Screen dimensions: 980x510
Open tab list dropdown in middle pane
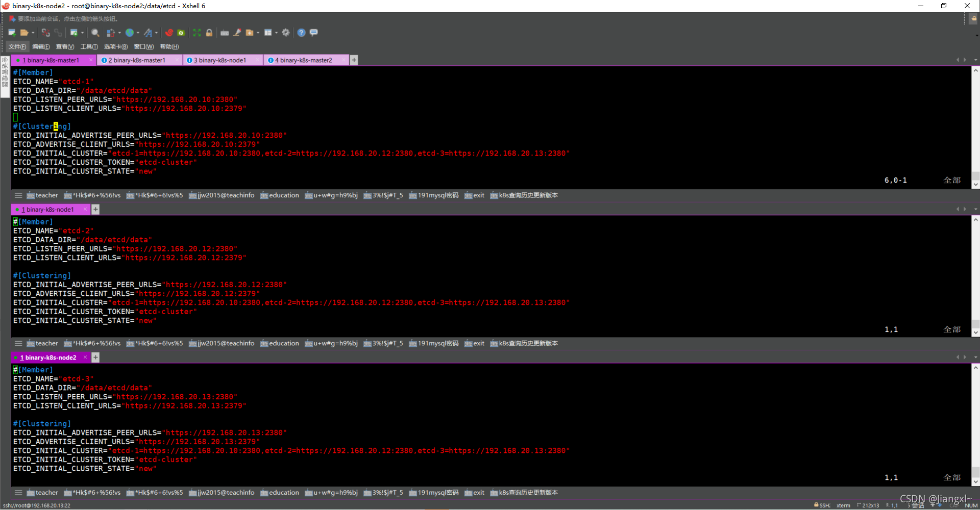(x=975, y=210)
